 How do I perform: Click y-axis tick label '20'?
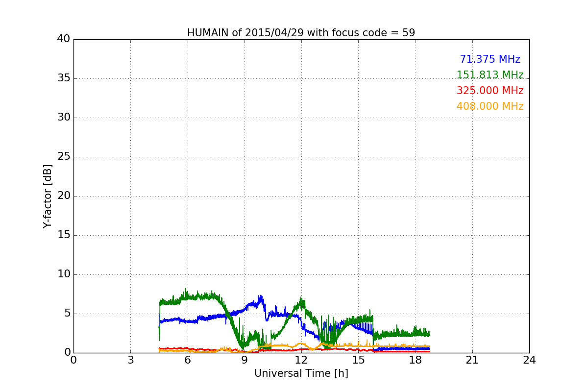pos(64,196)
